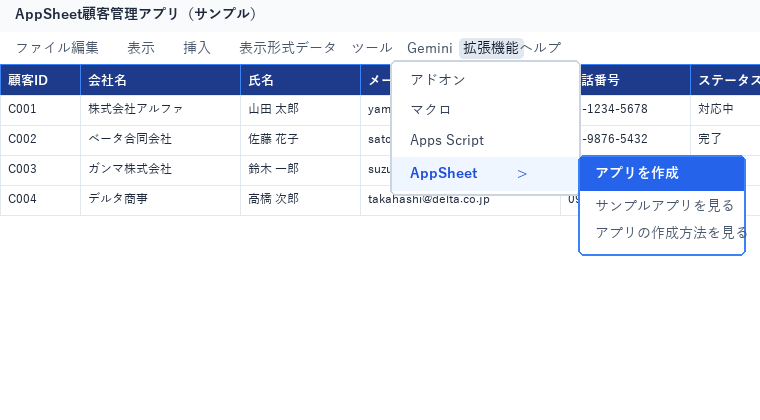Select アドオン from the dropdown

(x=486, y=80)
